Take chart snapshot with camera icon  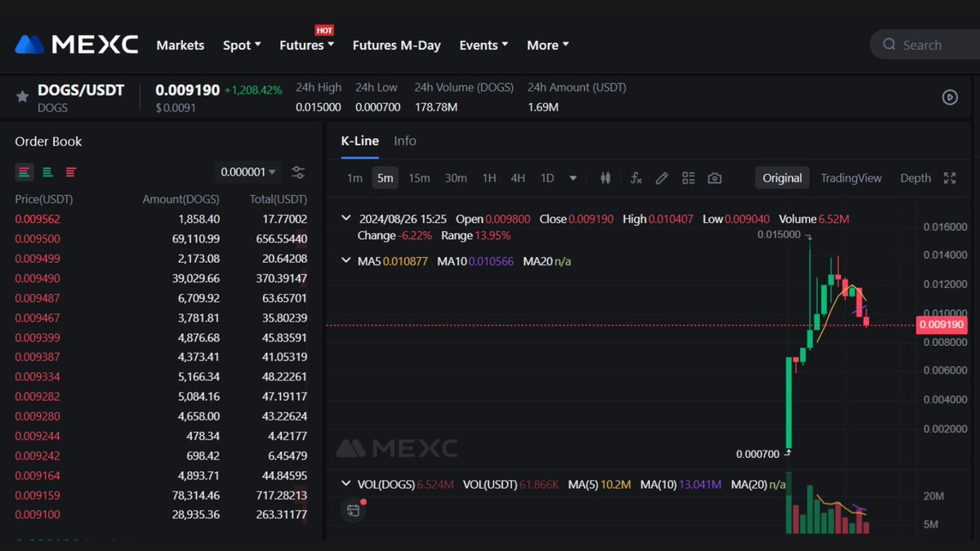click(x=715, y=178)
